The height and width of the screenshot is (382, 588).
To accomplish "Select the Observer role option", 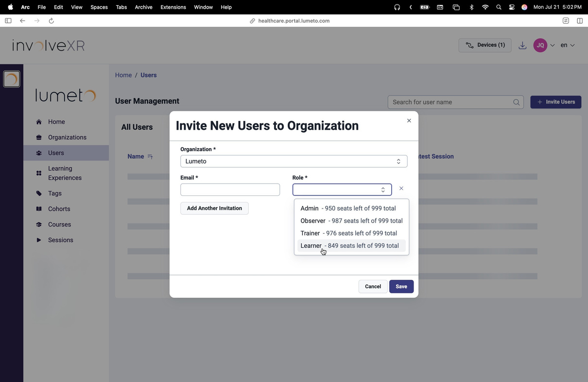I will coord(351,221).
